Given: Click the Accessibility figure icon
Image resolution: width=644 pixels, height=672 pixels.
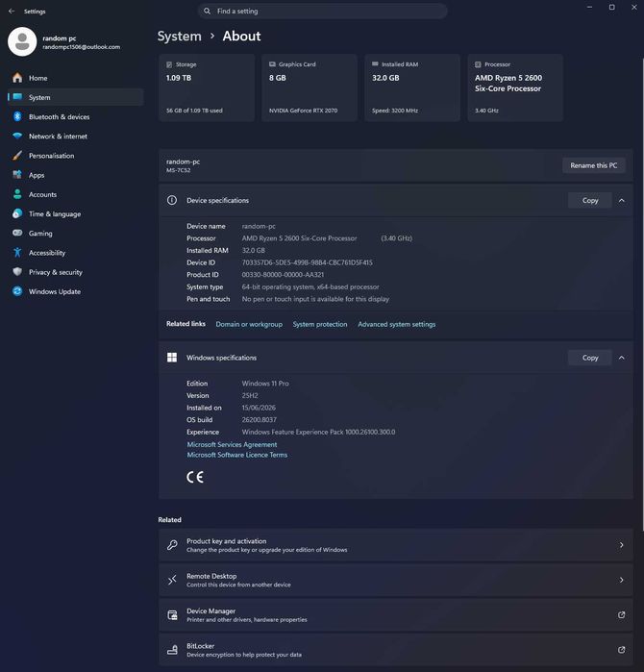Looking at the screenshot, I should pos(17,253).
